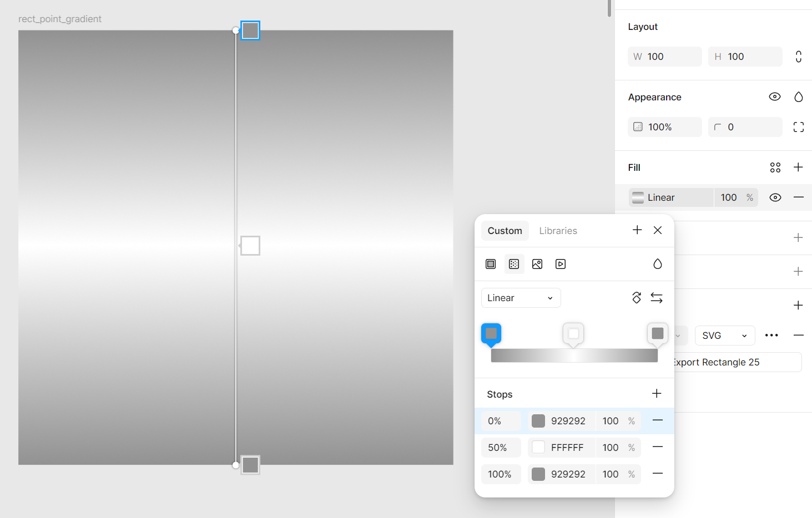Select the Custom tab

(x=505, y=231)
